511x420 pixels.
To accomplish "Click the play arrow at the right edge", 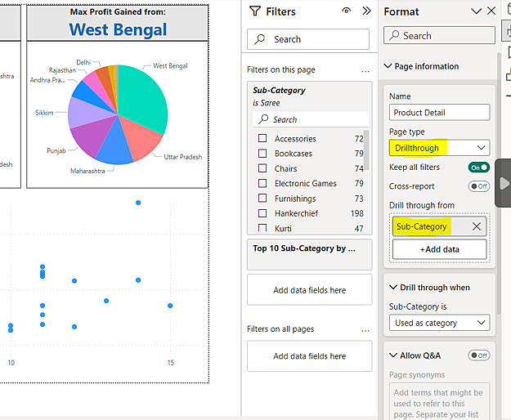I will [x=504, y=183].
